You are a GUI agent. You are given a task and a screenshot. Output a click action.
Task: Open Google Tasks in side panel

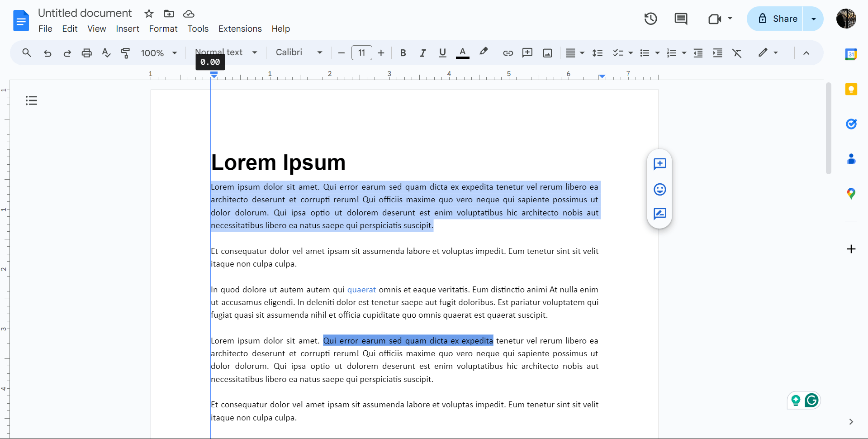point(851,124)
